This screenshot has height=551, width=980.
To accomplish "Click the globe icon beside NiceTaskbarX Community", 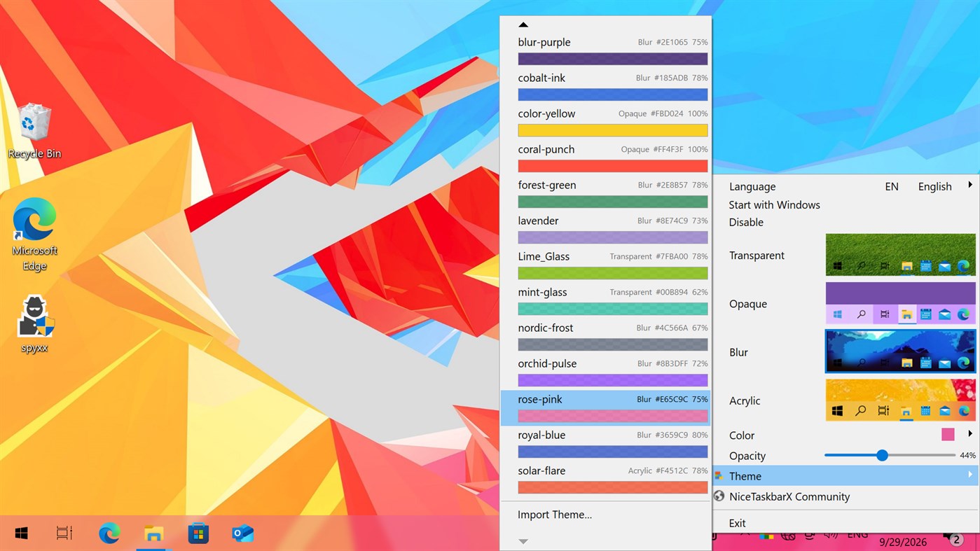I will (x=719, y=496).
